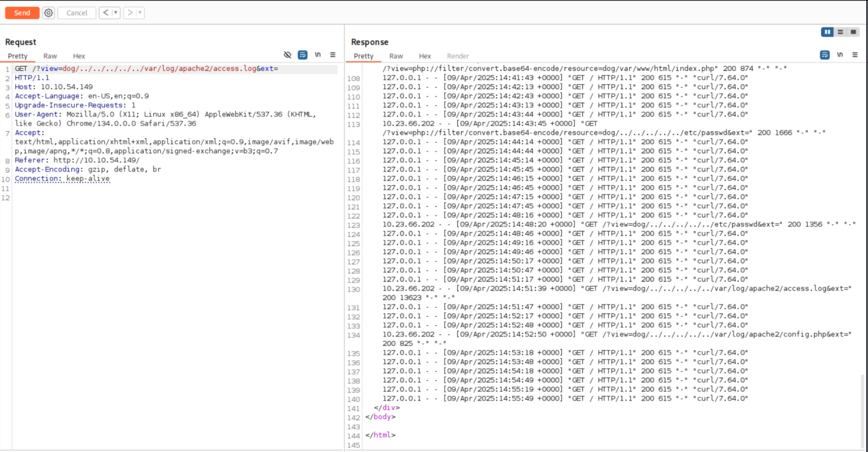Click log entry timestamped 14:48:20 requesting /etc/passwd
This screenshot has width=868, height=452.
point(619,224)
